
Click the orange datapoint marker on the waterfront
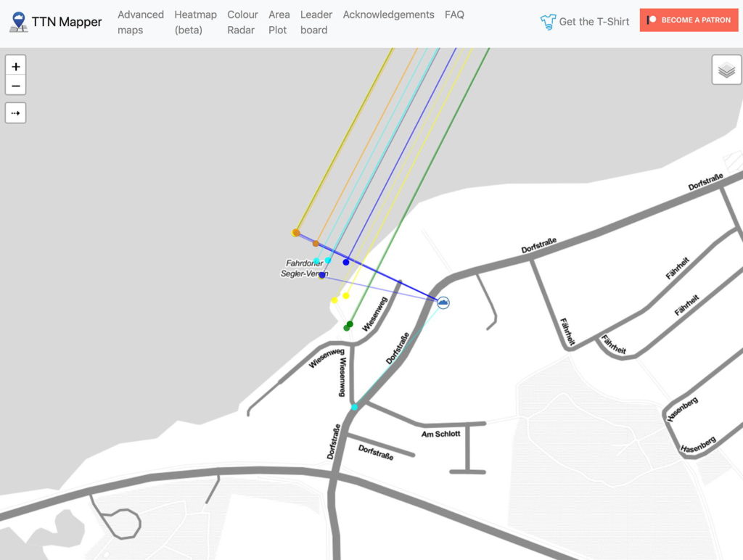(x=295, y=233)
